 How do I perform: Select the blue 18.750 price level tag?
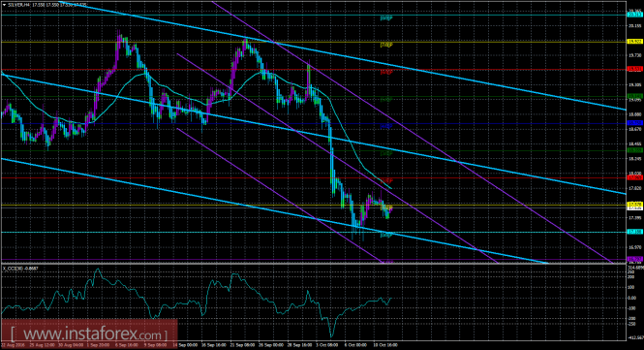pos(634,123)
